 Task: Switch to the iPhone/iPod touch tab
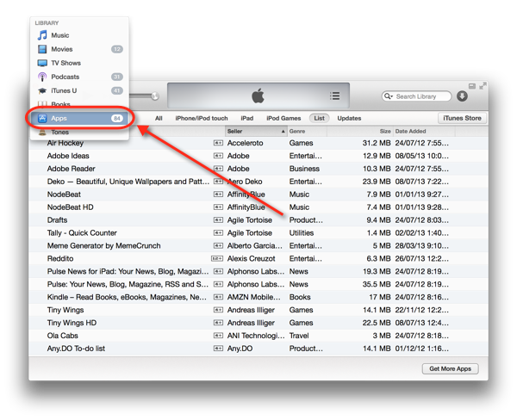point(202,118)
